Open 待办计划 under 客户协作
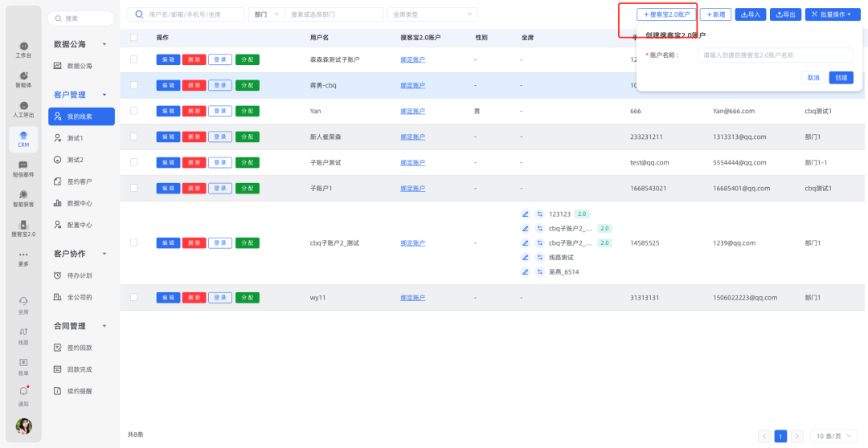This screenshot has width=868, height=448. click(79, 275)
